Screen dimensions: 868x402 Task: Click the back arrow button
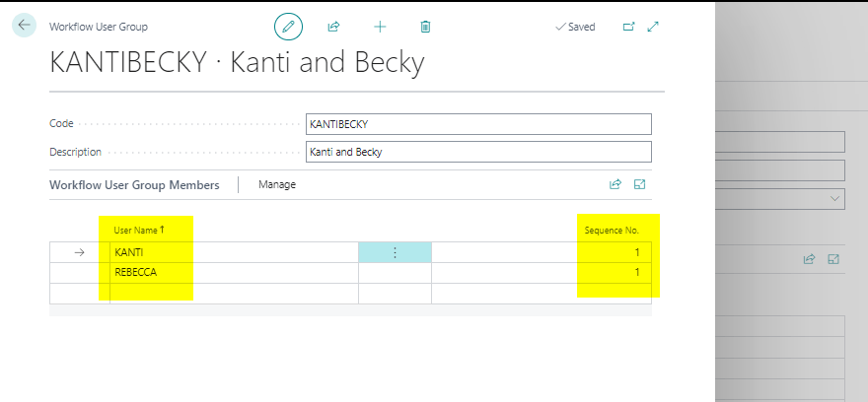pyautogui.click(x=24, y=26)
